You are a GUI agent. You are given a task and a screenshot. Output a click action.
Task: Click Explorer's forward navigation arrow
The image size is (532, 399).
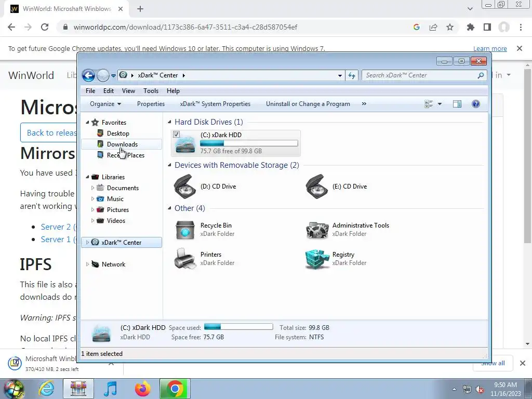(103, 75)
